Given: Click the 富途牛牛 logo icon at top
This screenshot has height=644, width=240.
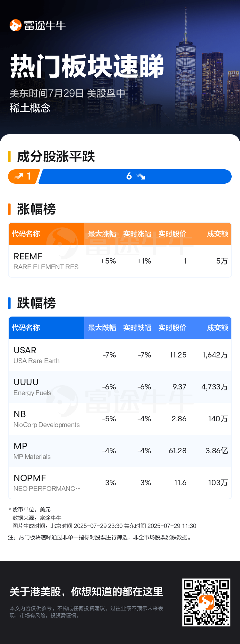Looking at the screenshot, I should 15,25.
